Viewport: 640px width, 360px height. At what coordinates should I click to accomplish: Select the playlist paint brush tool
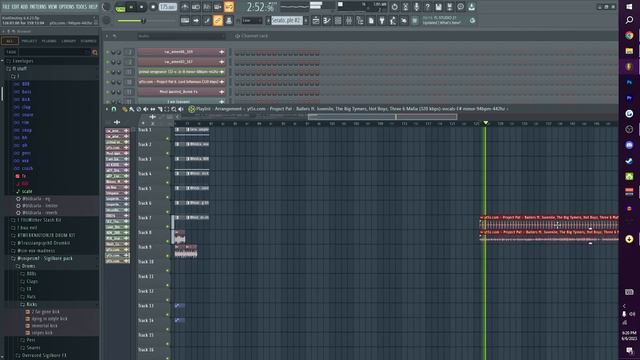[131, 109]
